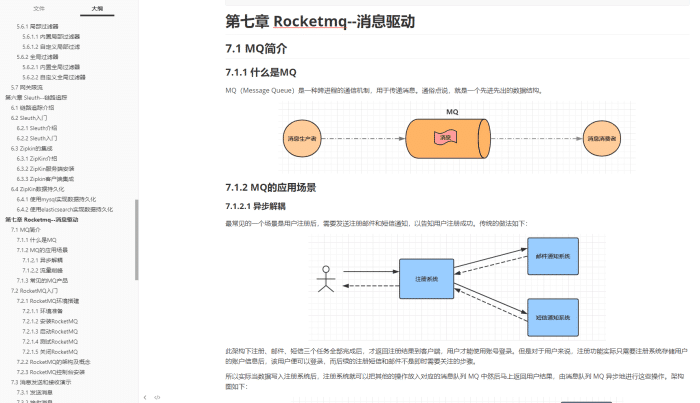Click heading 7.1.2.1 异步解耦 in document
Viewport: 700px width, 403px height.
coord(255,206)
